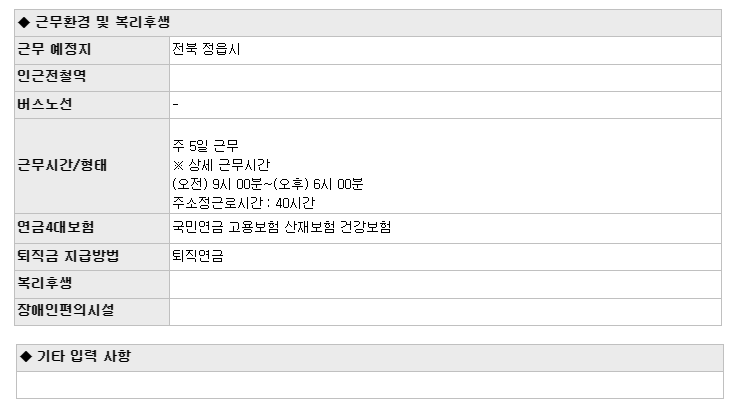Click the 9시 00분~6시 00분 working hours text

tap(268, 184)
